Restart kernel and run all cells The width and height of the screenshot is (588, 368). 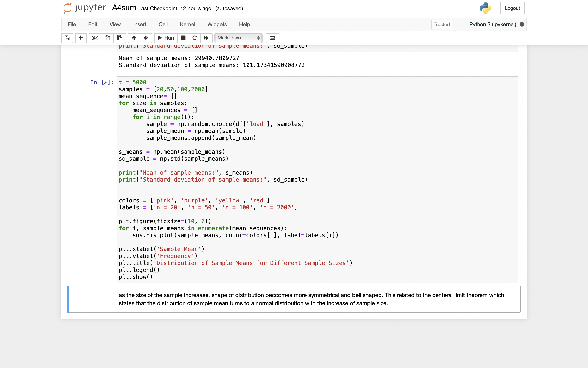pos(206,38)
